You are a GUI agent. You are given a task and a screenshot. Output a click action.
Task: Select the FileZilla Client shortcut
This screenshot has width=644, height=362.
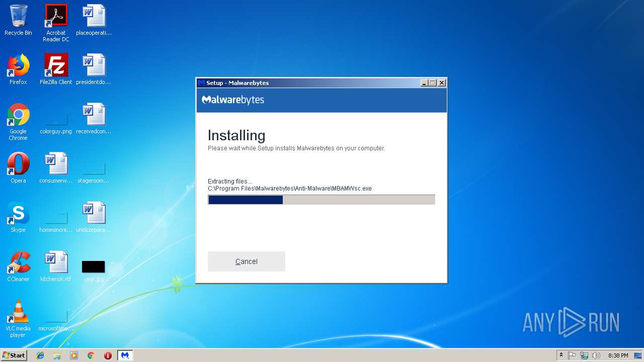tap(56, 69)
